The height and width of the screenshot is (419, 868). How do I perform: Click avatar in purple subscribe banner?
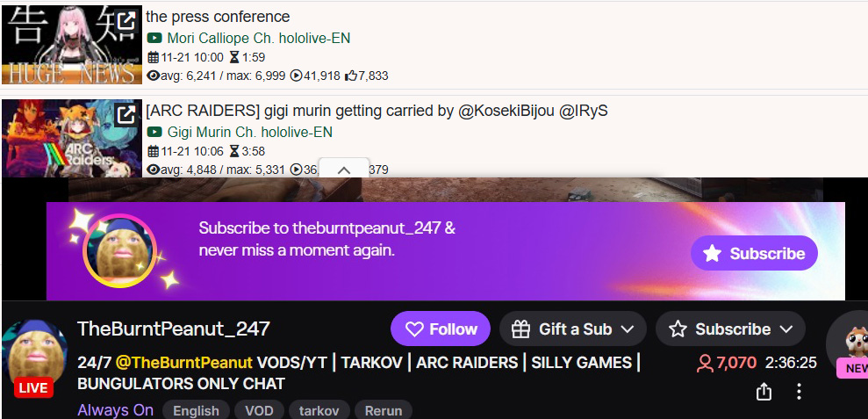119,250
